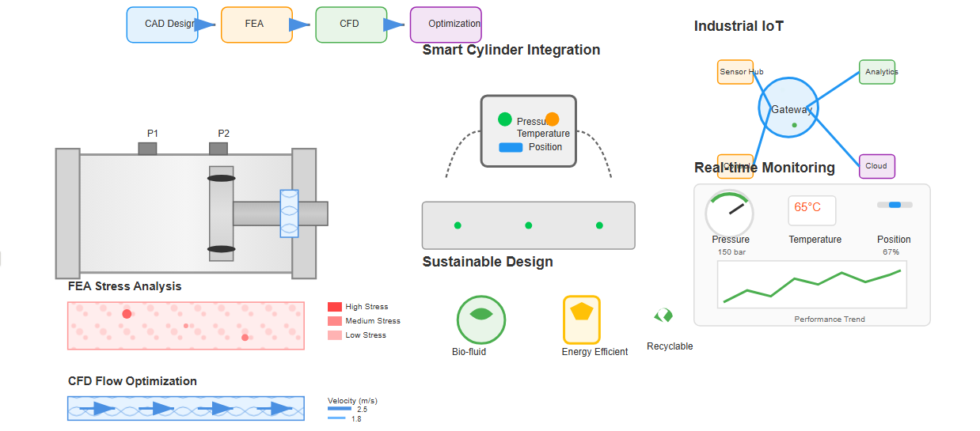Click the Pressure gauge dial
This screenshot has width=980, height=431.
coord(729,213)
